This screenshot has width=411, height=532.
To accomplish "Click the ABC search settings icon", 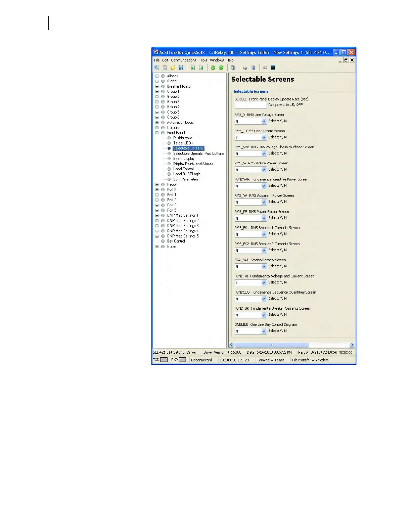I will [x=233, y=68].
